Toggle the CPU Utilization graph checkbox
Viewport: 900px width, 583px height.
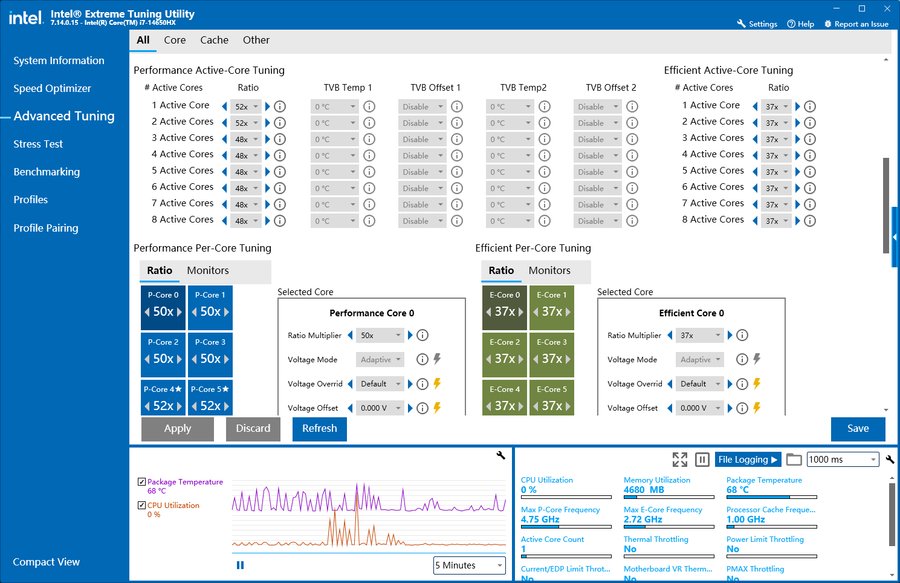[141, 505]
